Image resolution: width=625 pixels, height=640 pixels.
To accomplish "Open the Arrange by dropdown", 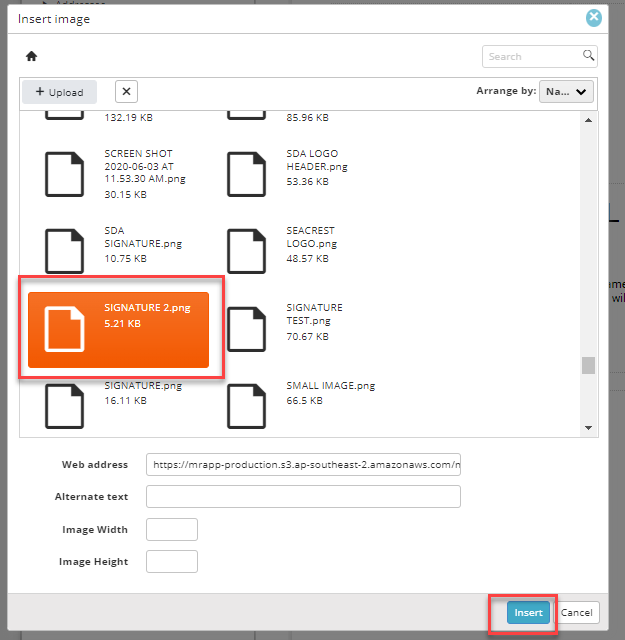I will (x=566, y=91).
